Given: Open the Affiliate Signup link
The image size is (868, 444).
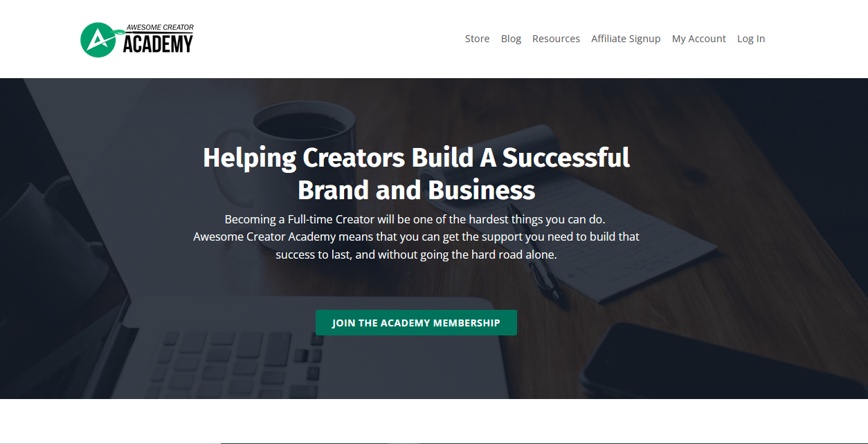Looking at the screenshot, I should (x=626, y=39).
